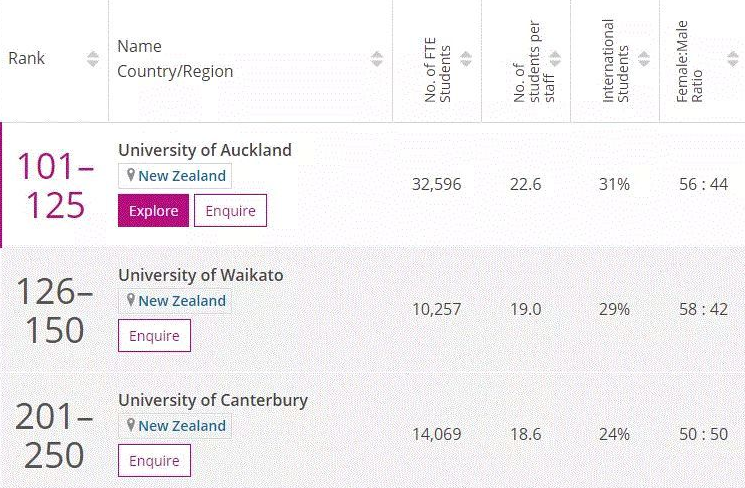Enquire about University of Auckland

(230, 211)
